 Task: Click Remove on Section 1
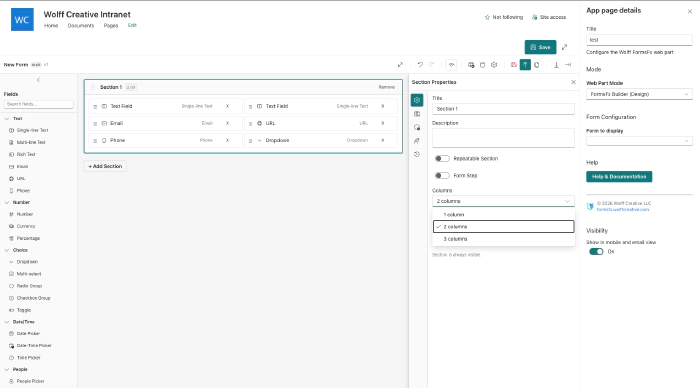[387, 87]
